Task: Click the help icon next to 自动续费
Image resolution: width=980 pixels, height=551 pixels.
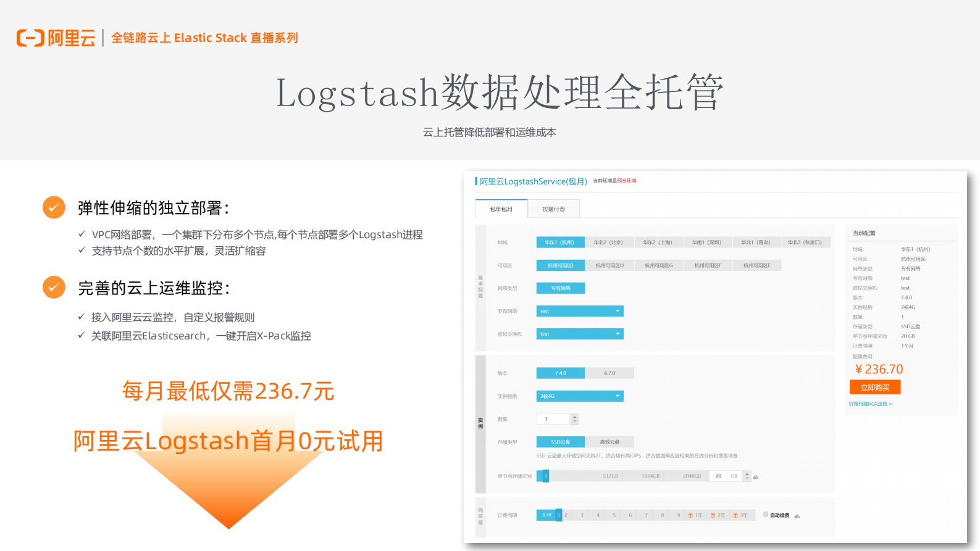Action: coord(797,516)
